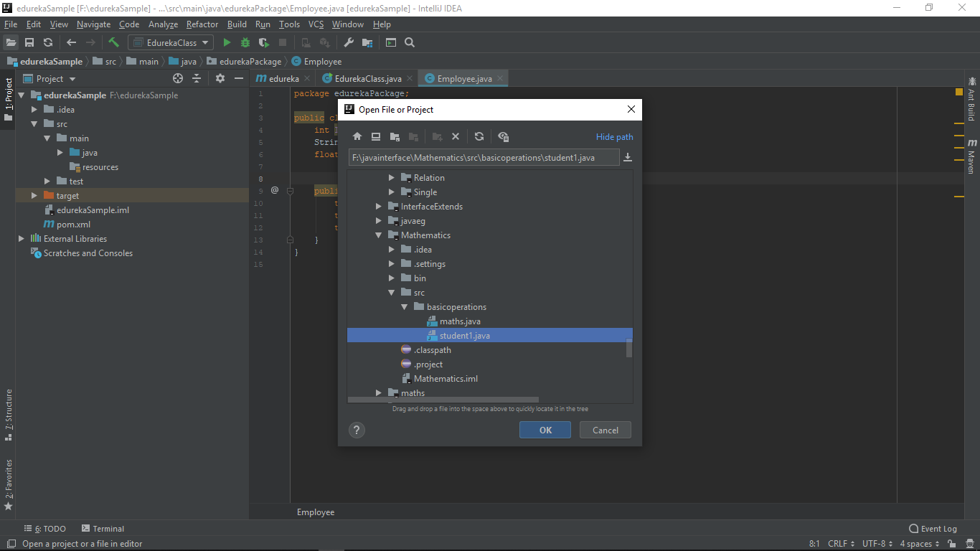This screenshot has width=980, height=551.
Task: Click the file path input field
Action: [x=484, y=157]
